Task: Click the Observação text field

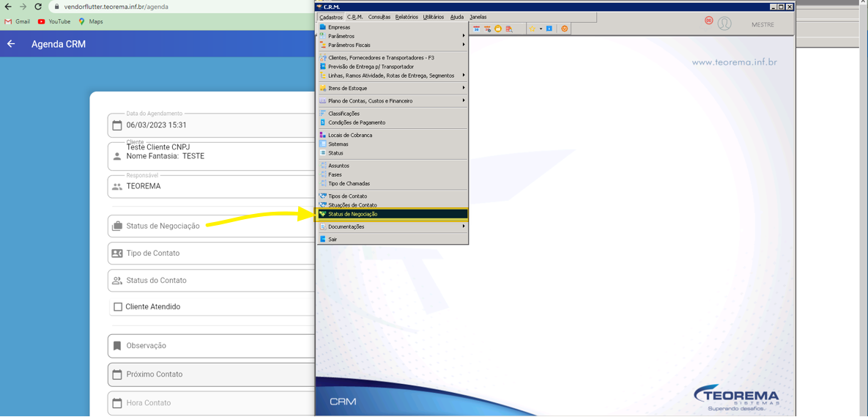Action: 212,346
